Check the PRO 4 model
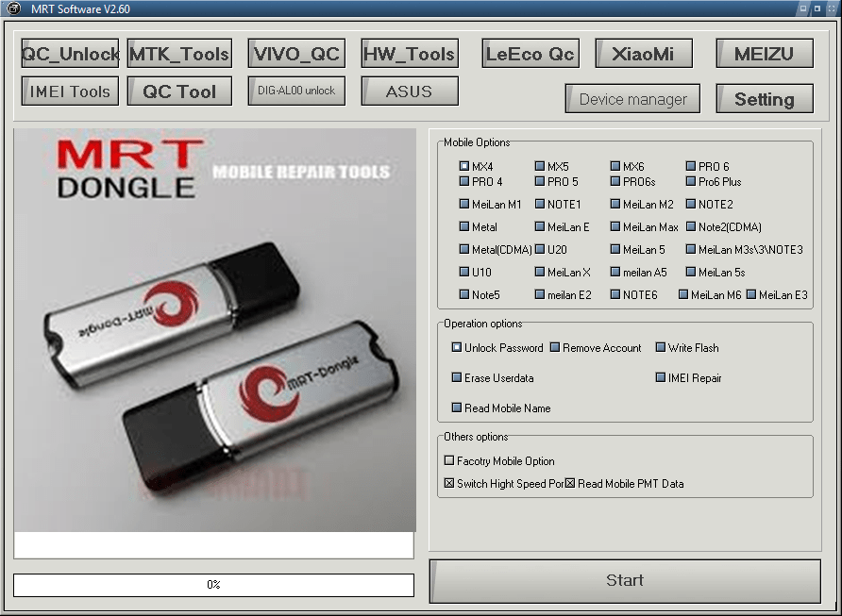The image size is (842, 616). 464,181
